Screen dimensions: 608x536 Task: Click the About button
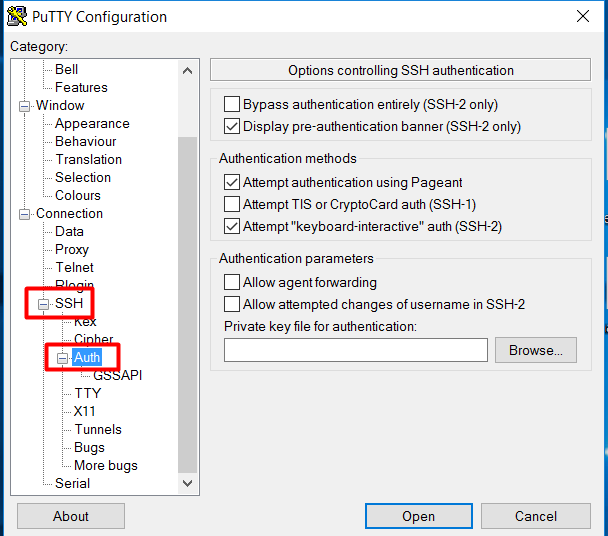coord(71,516)
